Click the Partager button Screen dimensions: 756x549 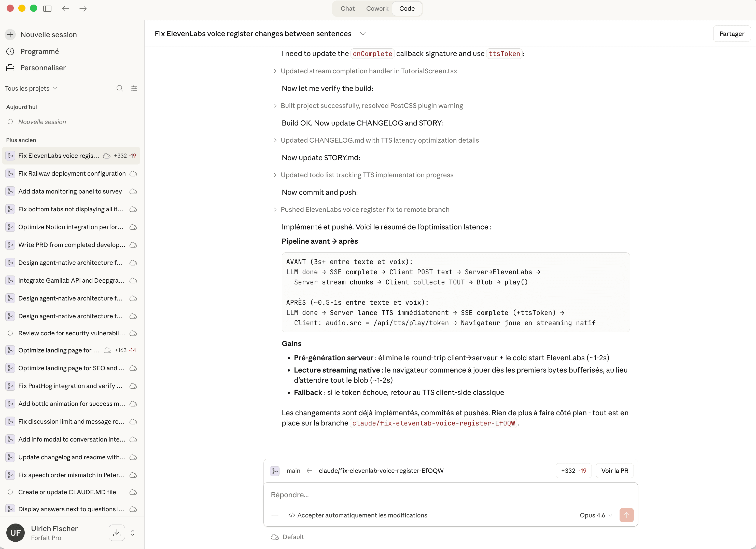click(732, 34)
